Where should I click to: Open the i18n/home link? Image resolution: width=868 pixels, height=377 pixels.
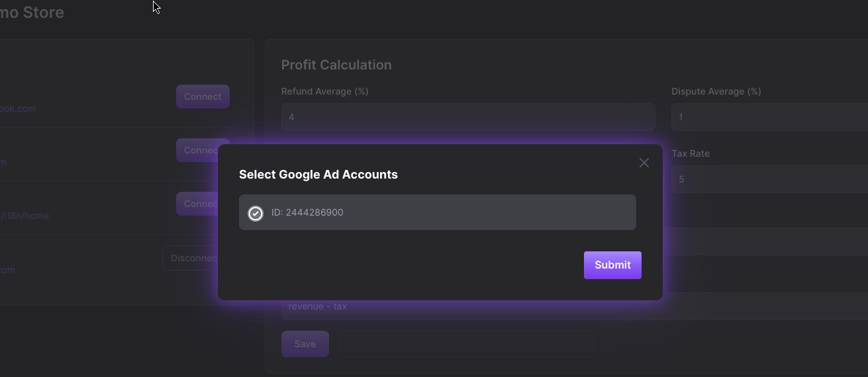click(x=24, y=216)
